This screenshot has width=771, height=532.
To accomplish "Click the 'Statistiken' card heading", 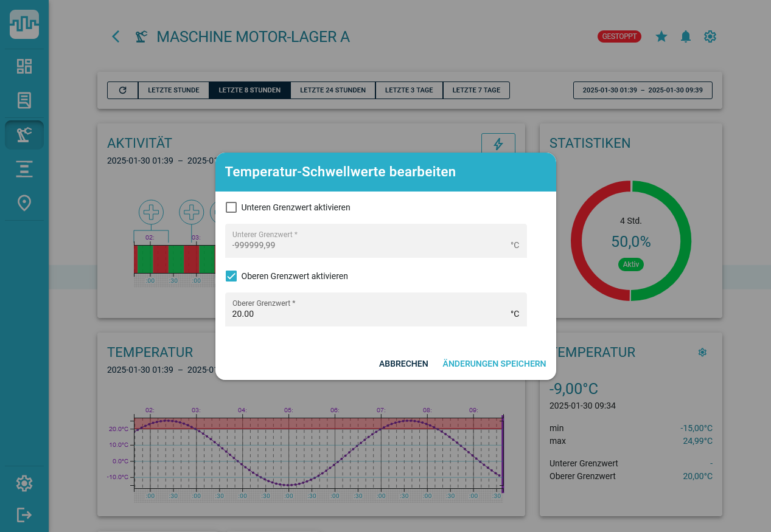I will pos(590,143).
